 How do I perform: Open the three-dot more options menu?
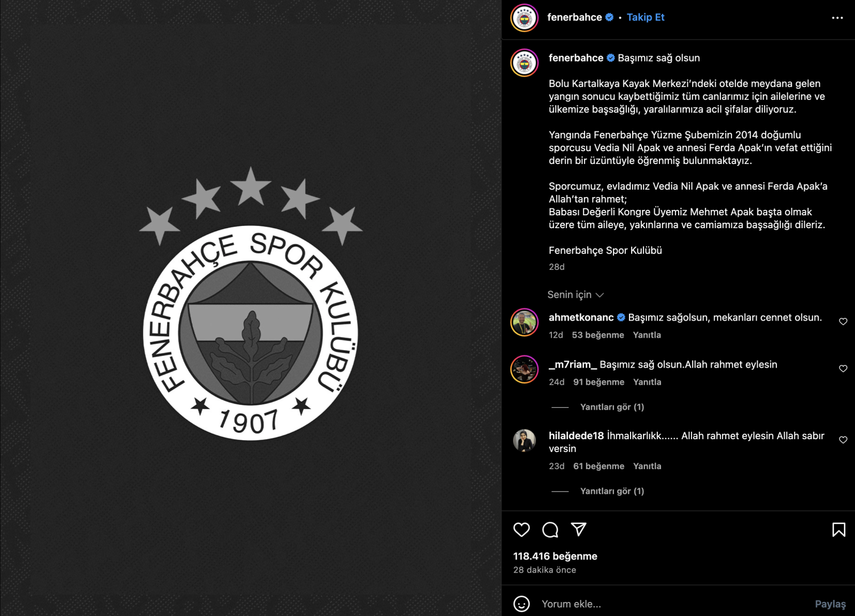tap(837, 18)
